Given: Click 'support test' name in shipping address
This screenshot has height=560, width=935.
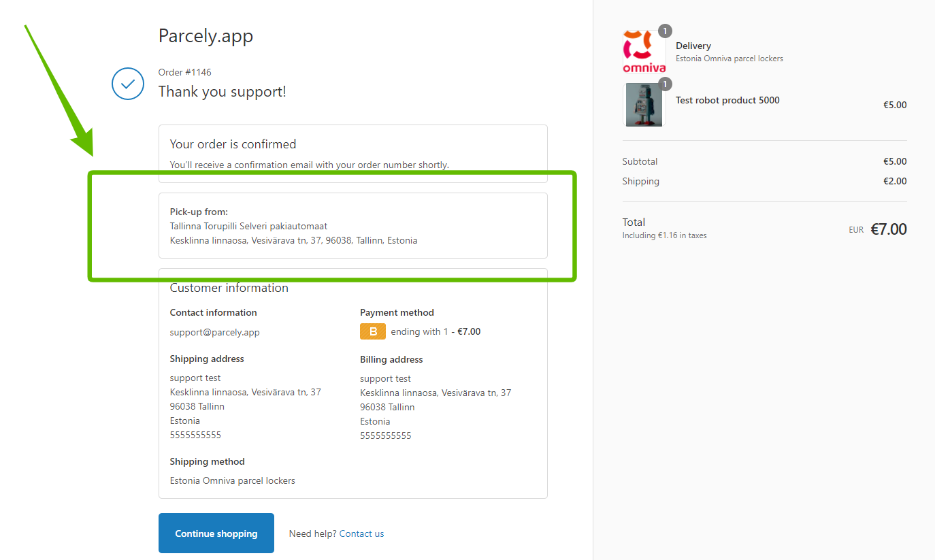Looking at the screenshot, I should tap(195, 378).
